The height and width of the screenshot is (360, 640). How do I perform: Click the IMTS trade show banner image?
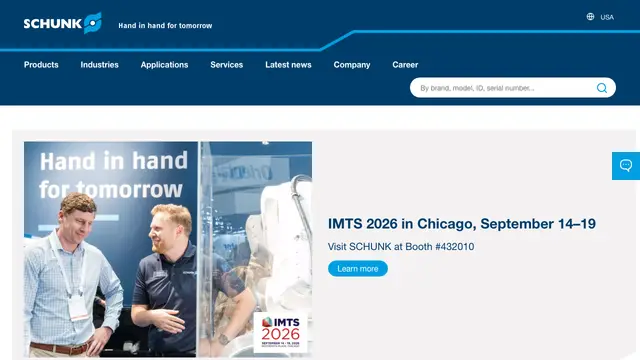[168, 249]
